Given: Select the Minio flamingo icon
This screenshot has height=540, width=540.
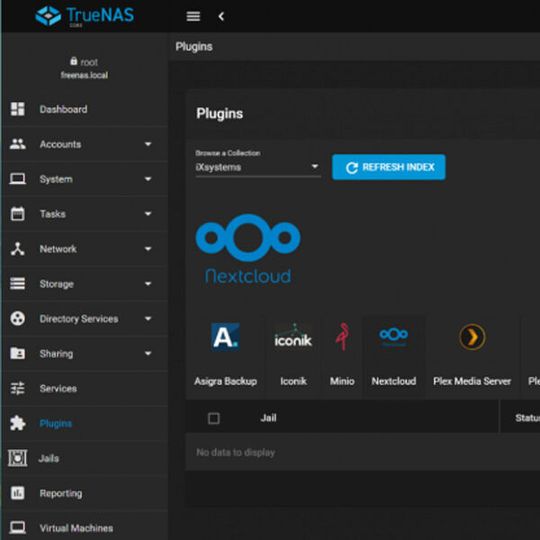Looking at the screenshot, I should [342, 336].
